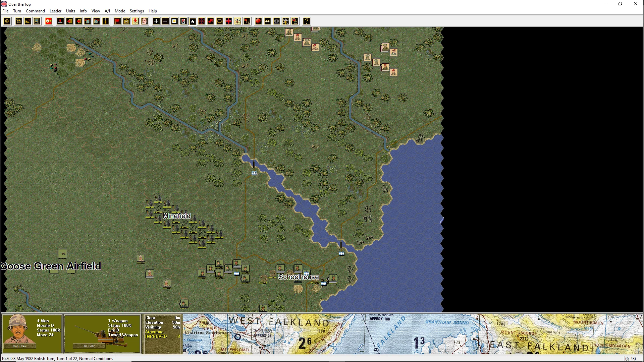This screenshot has height=362, width=644.
Task: Click the red flag objectives icon
Action: pyautogui.click(x=117, y=21)
